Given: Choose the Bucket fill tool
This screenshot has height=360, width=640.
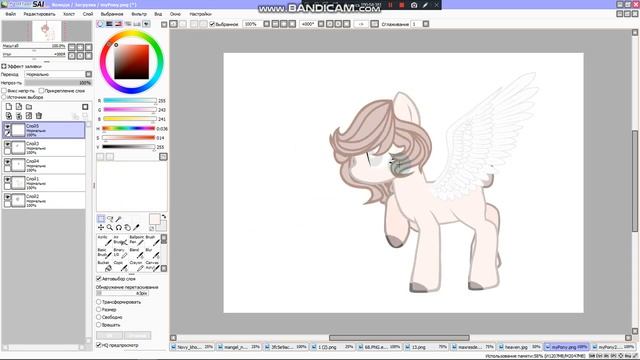Looking at the screenshot, I should pyautogui.click(x=104, y=266).
